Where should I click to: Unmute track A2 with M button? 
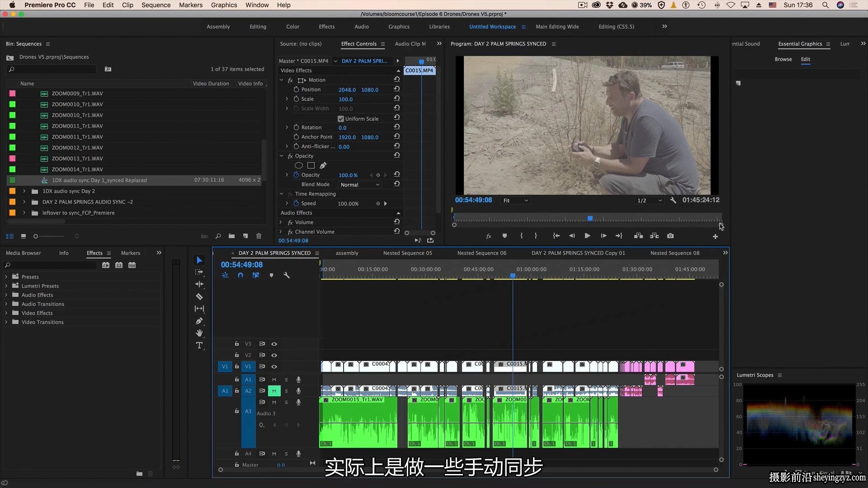[x=274, y=391]
